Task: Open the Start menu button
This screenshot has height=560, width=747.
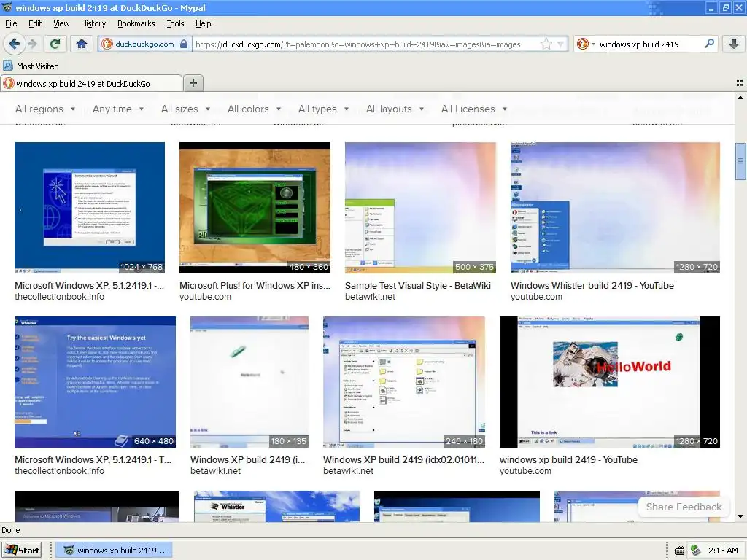Action: [22, 551]
